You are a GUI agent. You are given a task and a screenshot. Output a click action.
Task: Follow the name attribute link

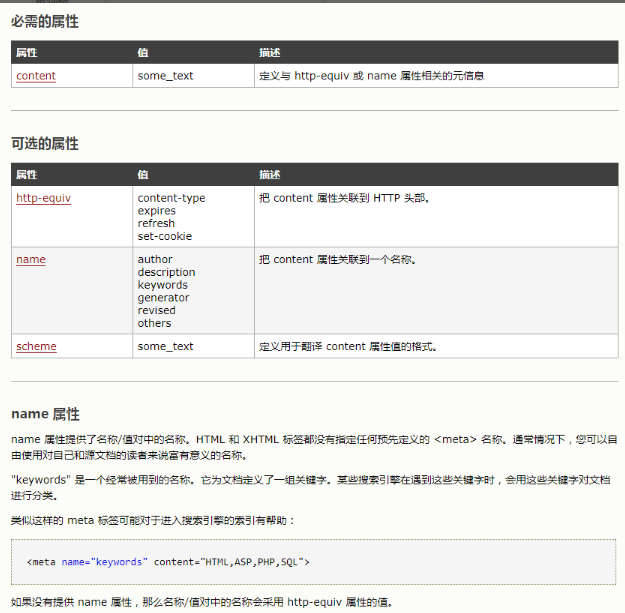click(x=31, y=259)
